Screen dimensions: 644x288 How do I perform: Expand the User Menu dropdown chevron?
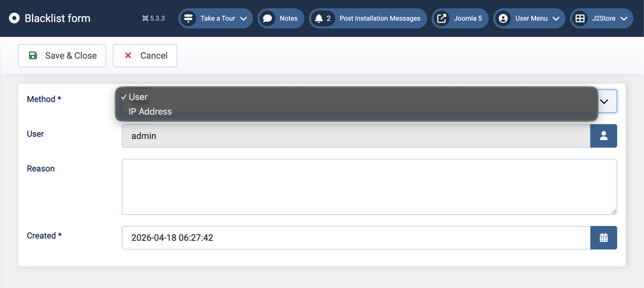pyautogui.click(x=556, y=19)
